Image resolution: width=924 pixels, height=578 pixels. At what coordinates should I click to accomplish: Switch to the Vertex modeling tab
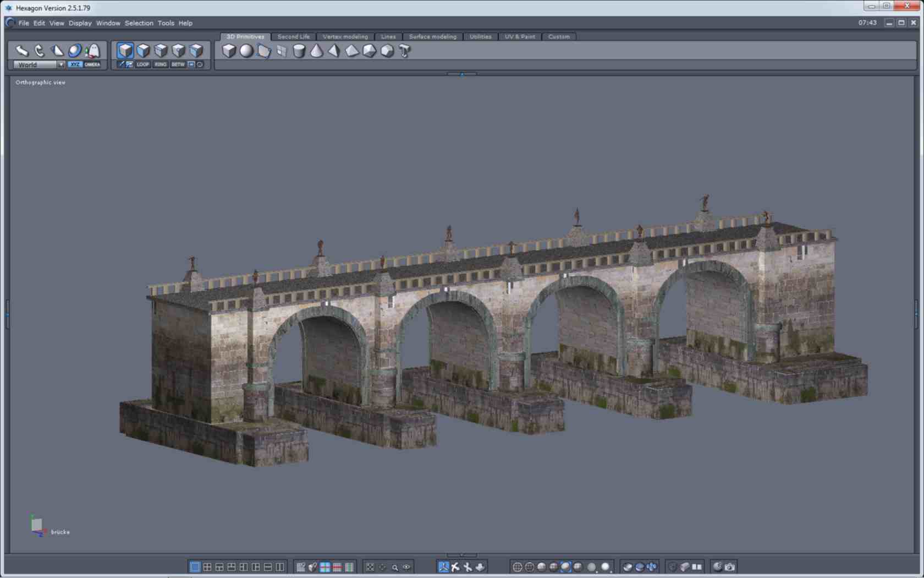coord(345,37)
